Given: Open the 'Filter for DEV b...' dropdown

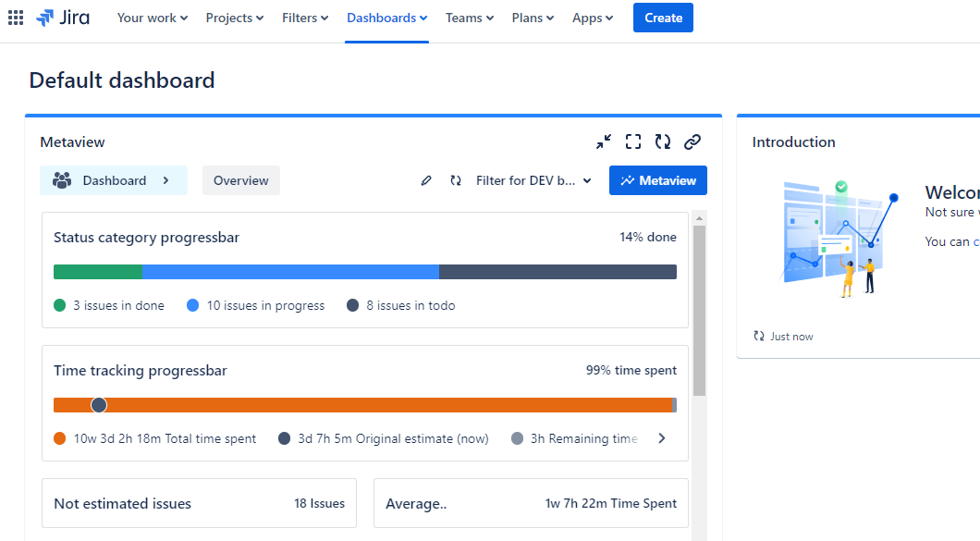Looking at the screenshot, I should point(533,181).
